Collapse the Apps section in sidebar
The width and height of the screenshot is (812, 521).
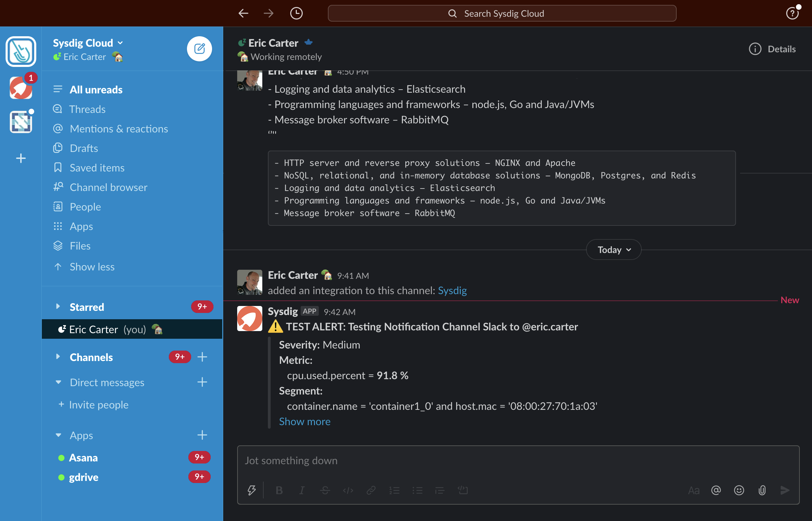point(58,435)
